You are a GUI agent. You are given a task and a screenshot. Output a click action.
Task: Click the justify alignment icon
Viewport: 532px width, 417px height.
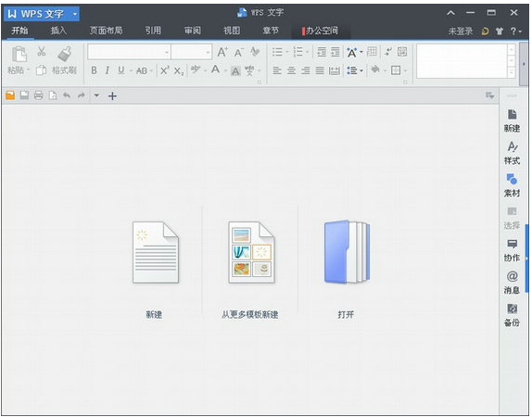click(320, 70)
